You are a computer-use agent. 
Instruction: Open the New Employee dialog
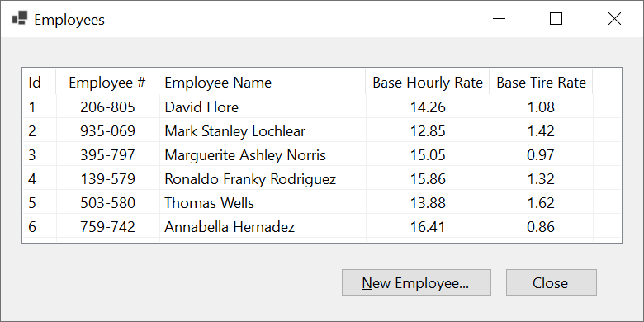(x=416, y=282)
